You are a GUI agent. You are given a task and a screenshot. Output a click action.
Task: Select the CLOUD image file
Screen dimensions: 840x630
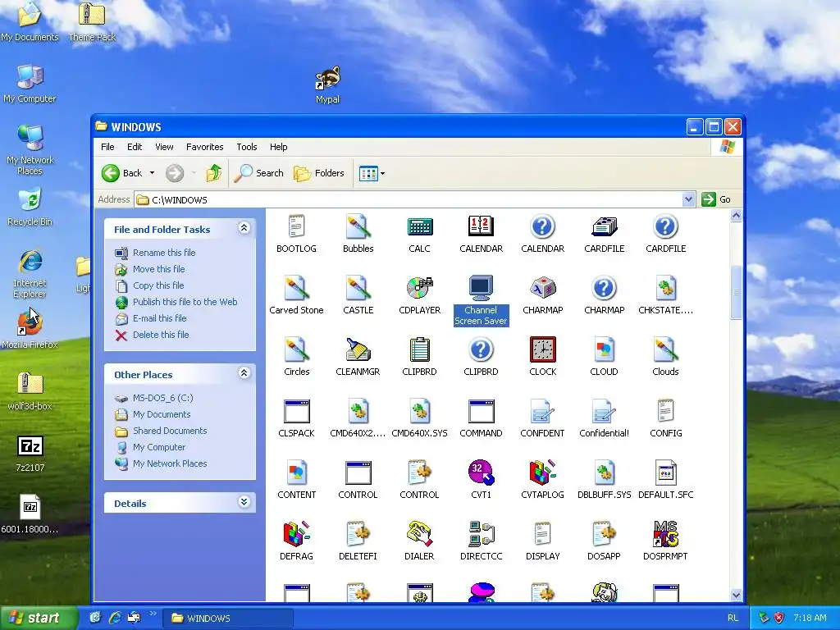point(604,357)
